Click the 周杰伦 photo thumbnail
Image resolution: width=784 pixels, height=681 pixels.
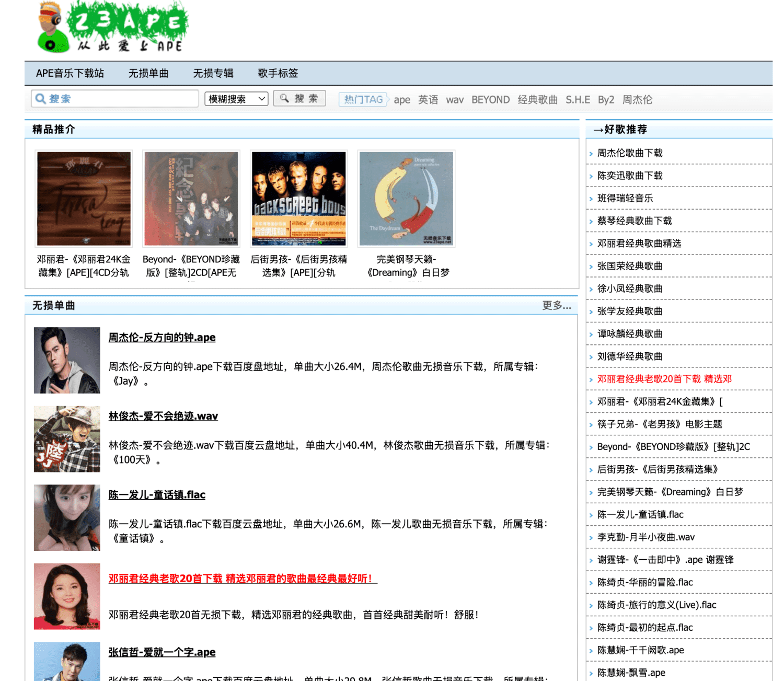(67, 360)
